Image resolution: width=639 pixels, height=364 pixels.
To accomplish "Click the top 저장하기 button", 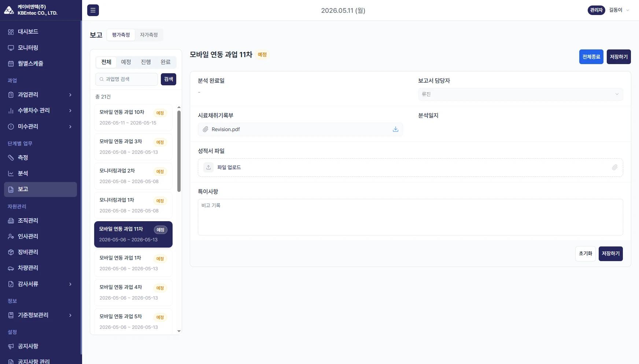I will 619,57.
